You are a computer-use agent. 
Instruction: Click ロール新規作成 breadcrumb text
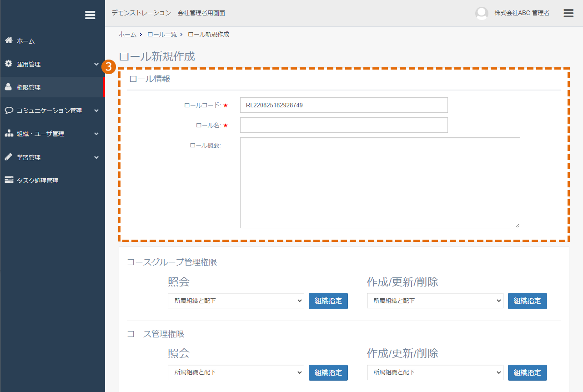[208, 35]
